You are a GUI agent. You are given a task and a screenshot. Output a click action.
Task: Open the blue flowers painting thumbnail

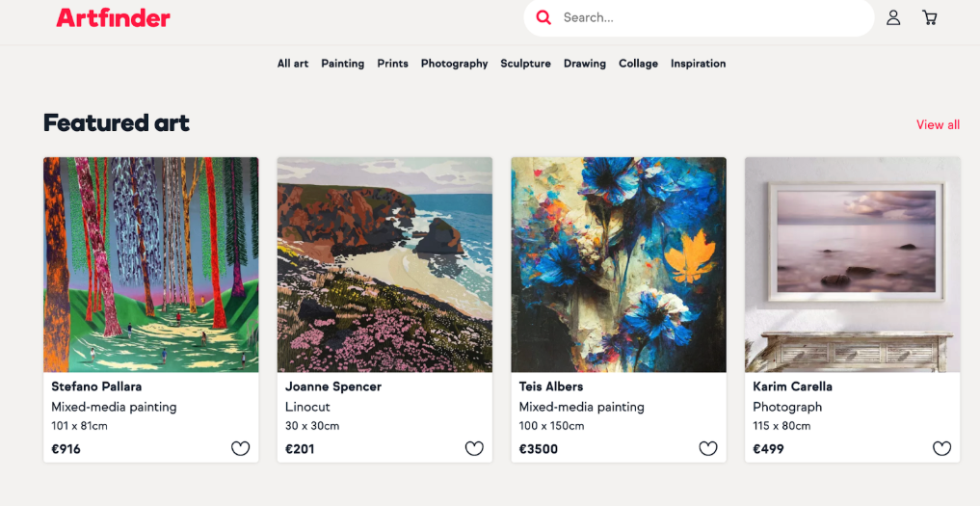[619, 264]
